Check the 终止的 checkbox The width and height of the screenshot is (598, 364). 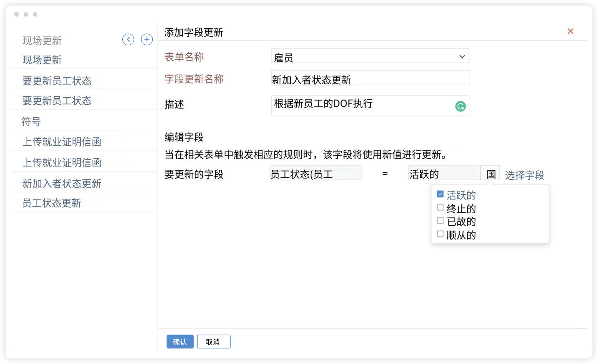[440, 207]
